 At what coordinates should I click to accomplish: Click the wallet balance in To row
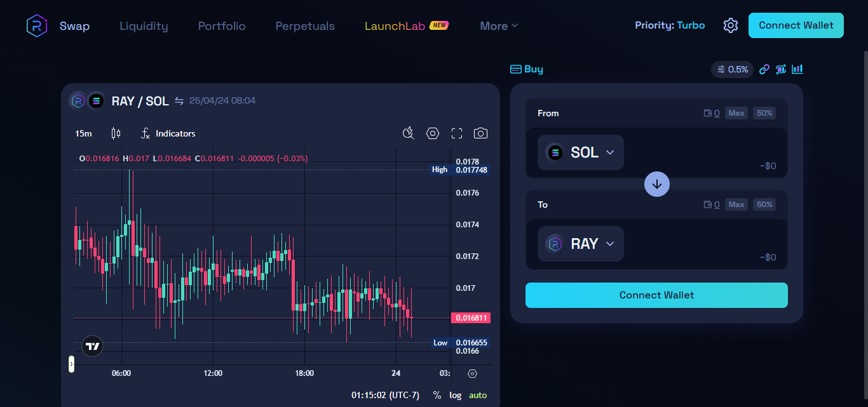712,204
